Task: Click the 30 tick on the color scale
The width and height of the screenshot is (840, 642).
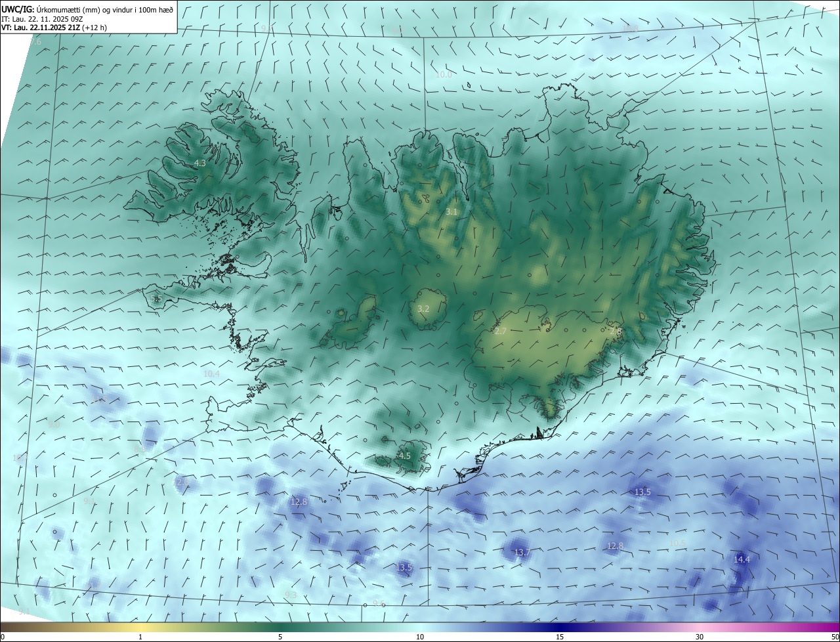Action: [x=700, y=637]
